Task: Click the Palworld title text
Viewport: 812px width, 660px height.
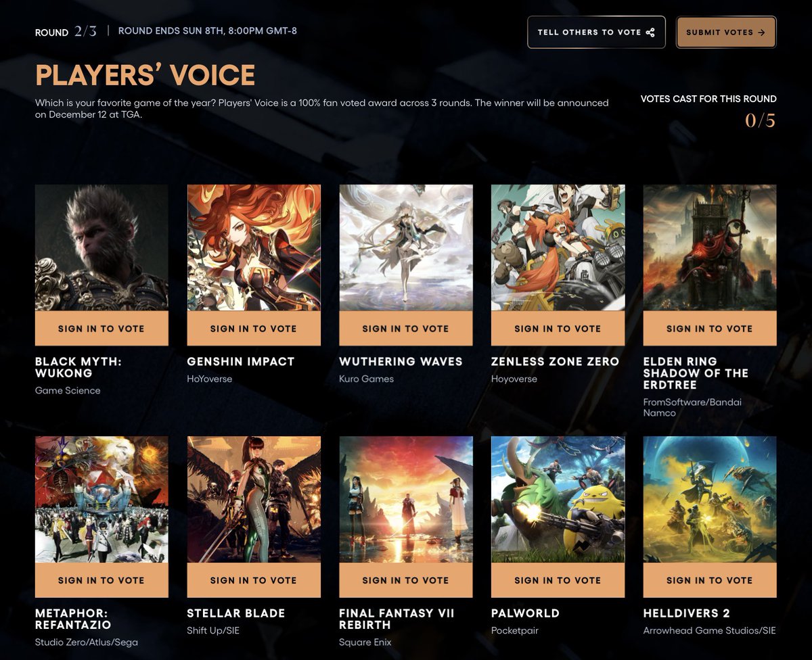Action: pyautogui.click(x=525, y=613)
